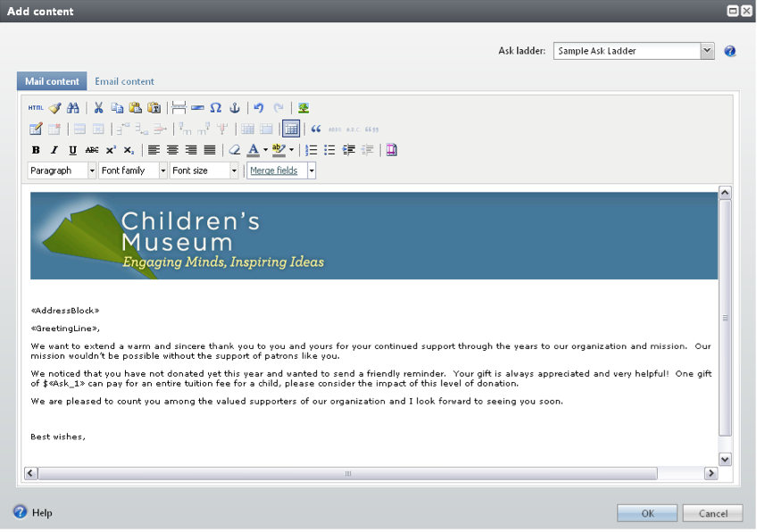
Task: Switch to the Mail content tab
Action: (52, 81)
